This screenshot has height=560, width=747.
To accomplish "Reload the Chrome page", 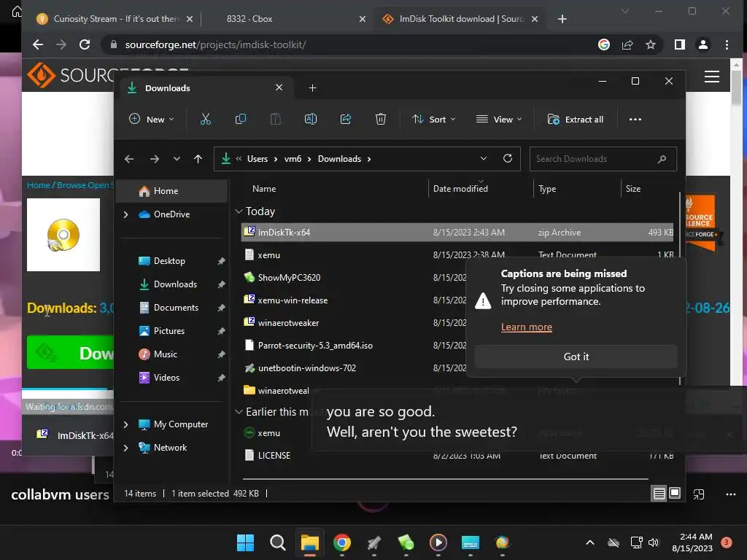I will point(85,44).
